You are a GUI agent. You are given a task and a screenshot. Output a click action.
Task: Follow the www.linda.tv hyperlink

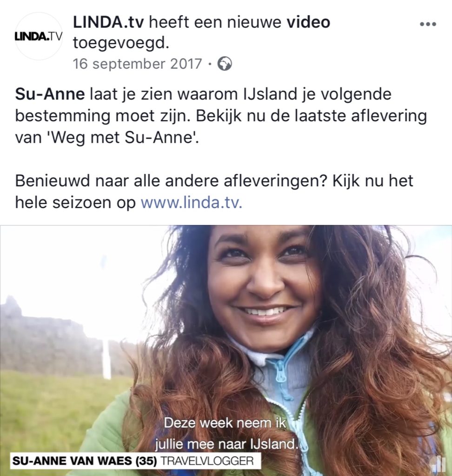click(192, 203)
